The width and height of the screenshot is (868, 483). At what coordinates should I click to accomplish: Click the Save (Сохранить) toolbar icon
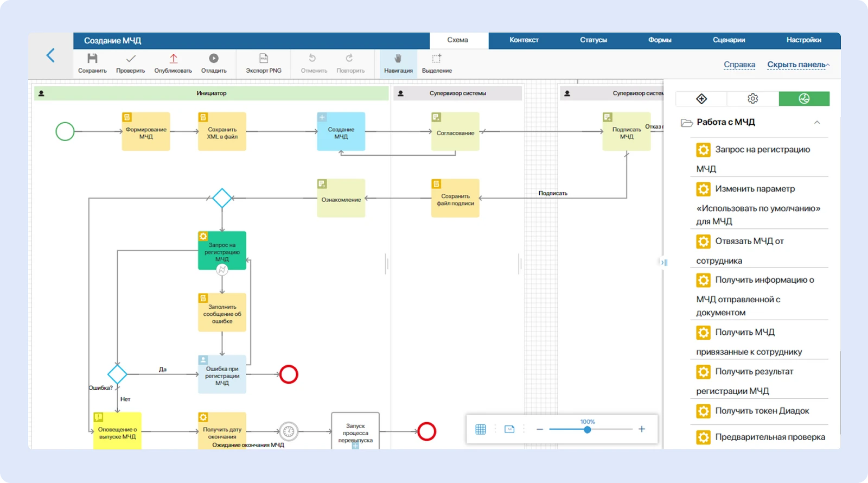(x=92, y=59)
